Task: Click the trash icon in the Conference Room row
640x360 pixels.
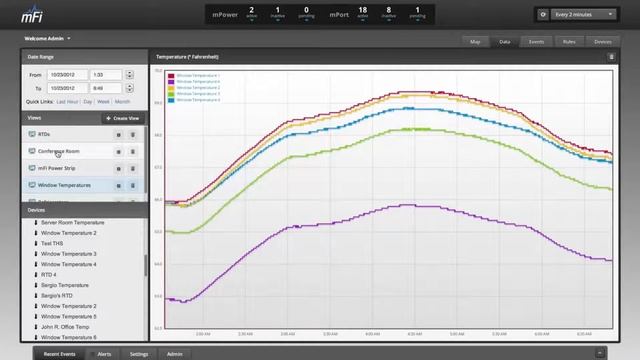Action: tap(133, 152)
